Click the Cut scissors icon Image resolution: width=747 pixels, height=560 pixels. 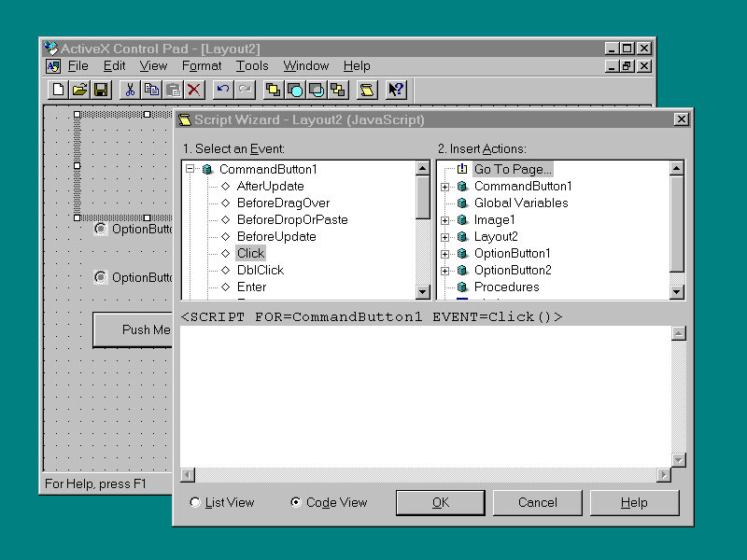(130, 90)
